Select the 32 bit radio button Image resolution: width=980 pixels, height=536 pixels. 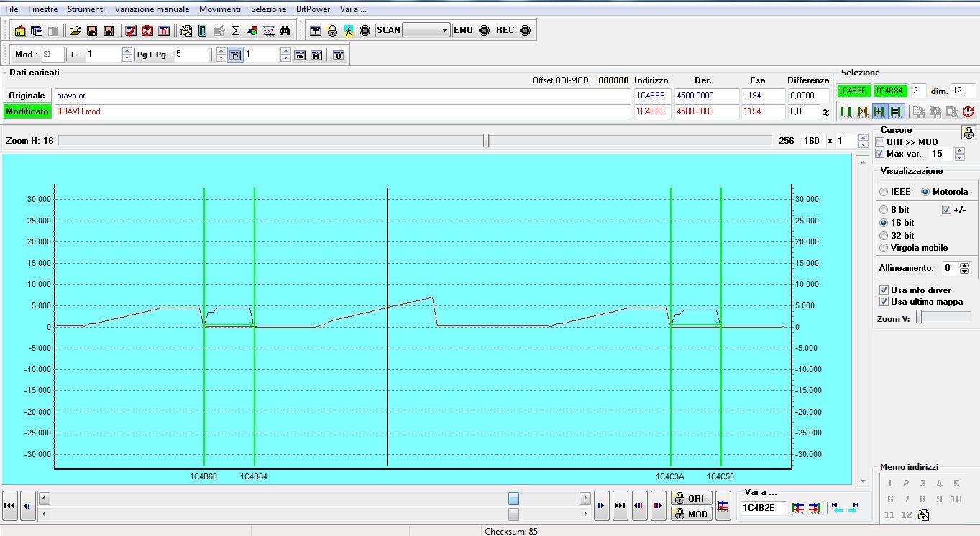pos(884,236)
